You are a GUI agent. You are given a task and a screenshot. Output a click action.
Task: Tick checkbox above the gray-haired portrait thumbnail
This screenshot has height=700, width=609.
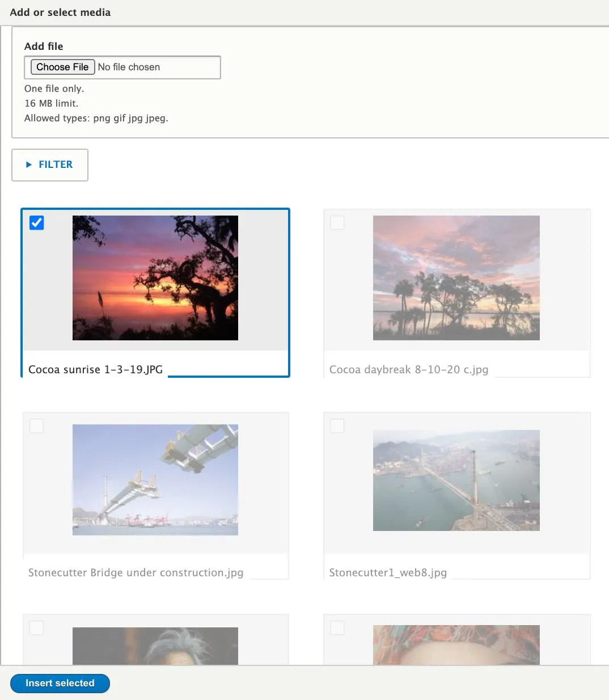coord(37,628)
